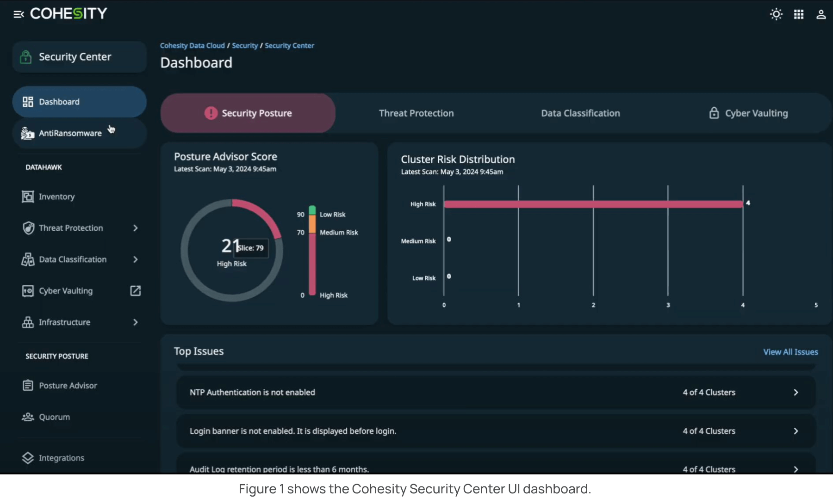The width and height of the screenshot is (833, 504).
Task: Collapse the sidebar using the hamburger menu icon
Action: tap(19, 14)
